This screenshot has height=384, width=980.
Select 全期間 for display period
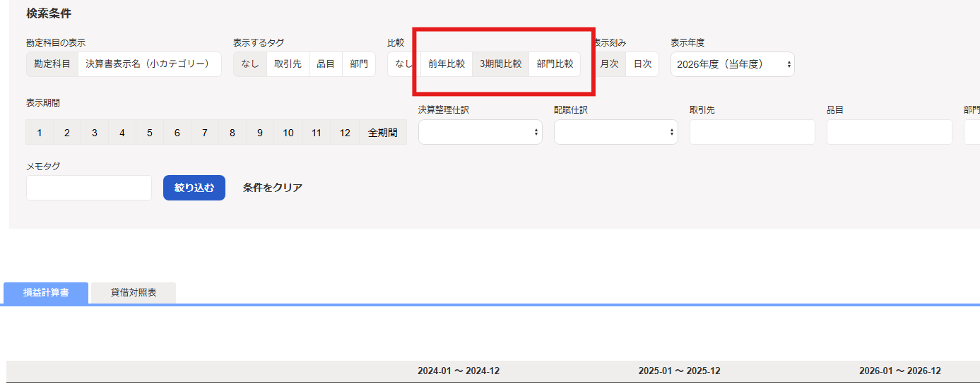click(383, 133)
